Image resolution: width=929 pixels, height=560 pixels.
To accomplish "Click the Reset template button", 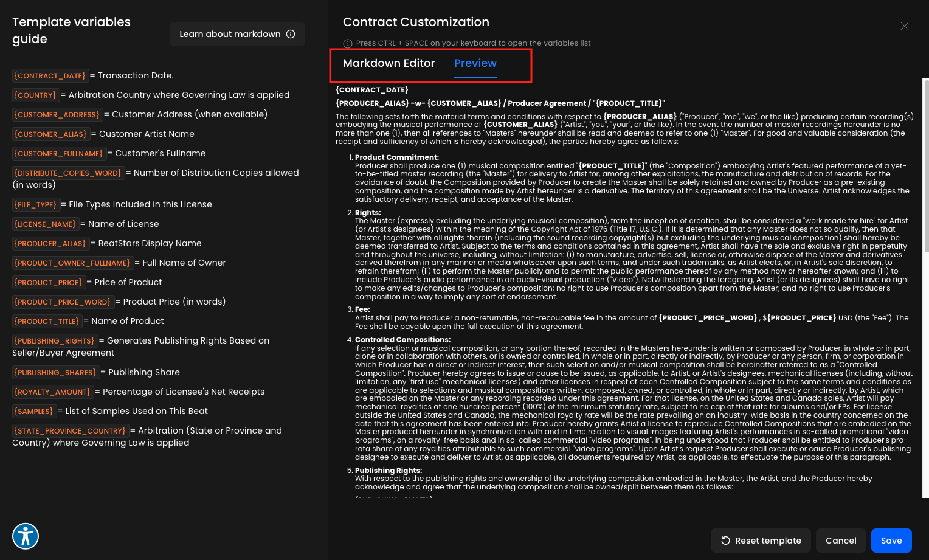I will 761,541.
